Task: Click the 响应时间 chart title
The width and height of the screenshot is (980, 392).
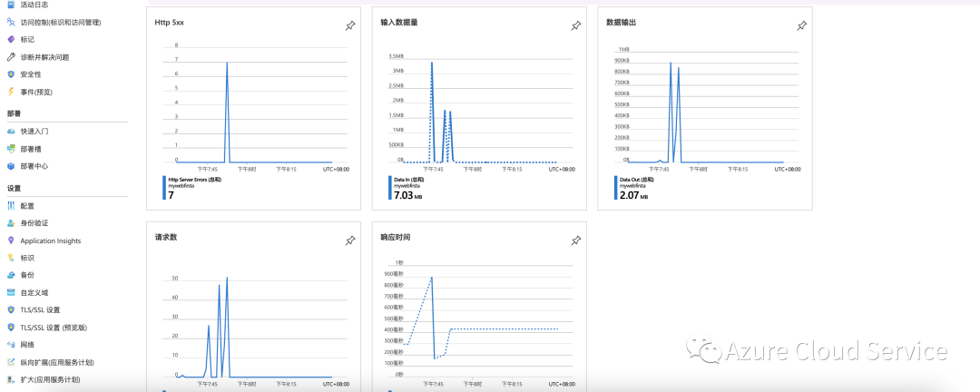Action: (x=396, y=238)
